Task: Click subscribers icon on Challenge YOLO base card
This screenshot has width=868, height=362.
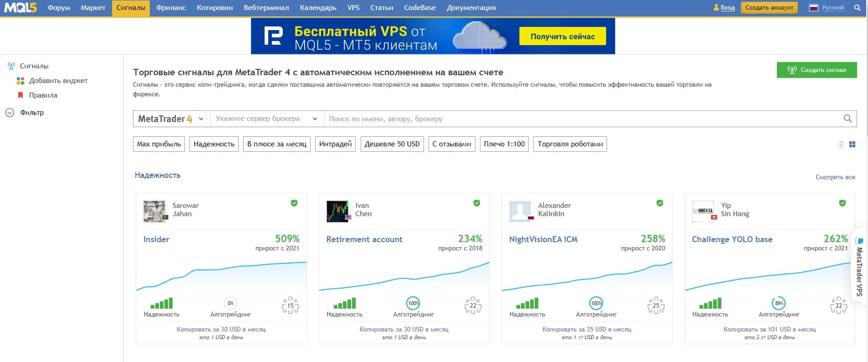Action: coord(839,305)
